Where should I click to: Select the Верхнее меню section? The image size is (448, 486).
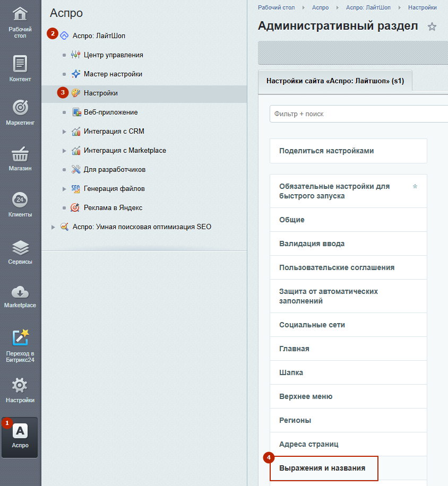(348, 396)
